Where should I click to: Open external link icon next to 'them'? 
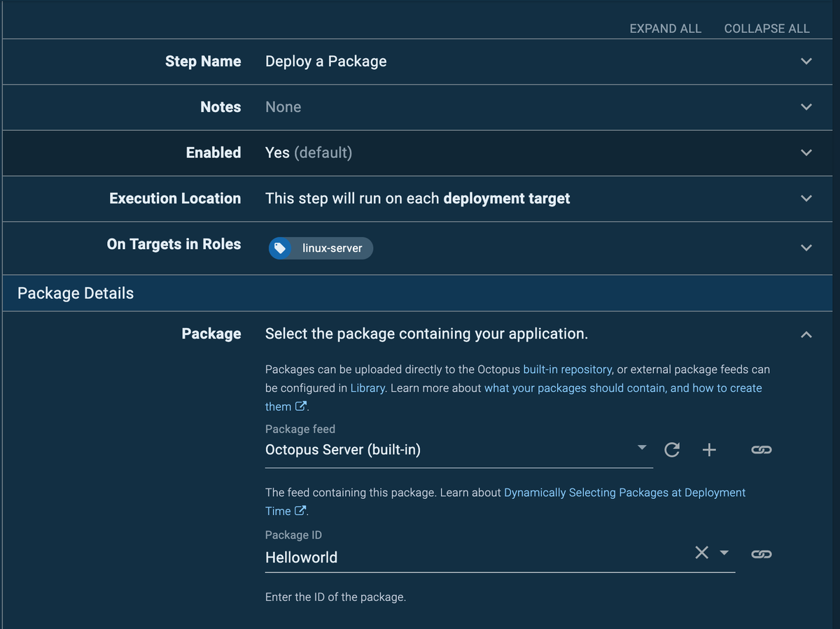[301, 407]
